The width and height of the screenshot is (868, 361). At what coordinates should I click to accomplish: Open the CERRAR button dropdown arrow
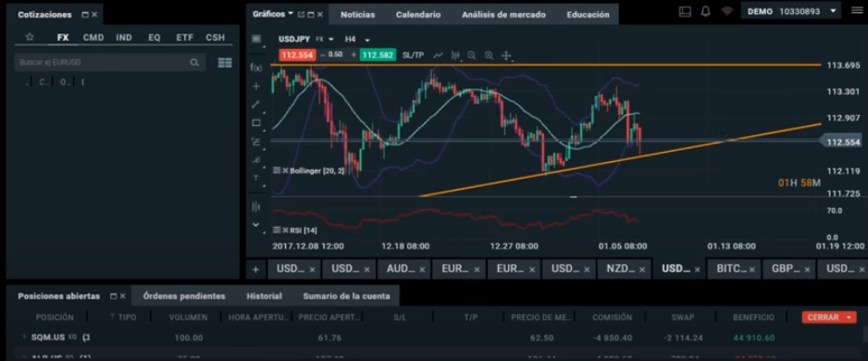(848, 317)
